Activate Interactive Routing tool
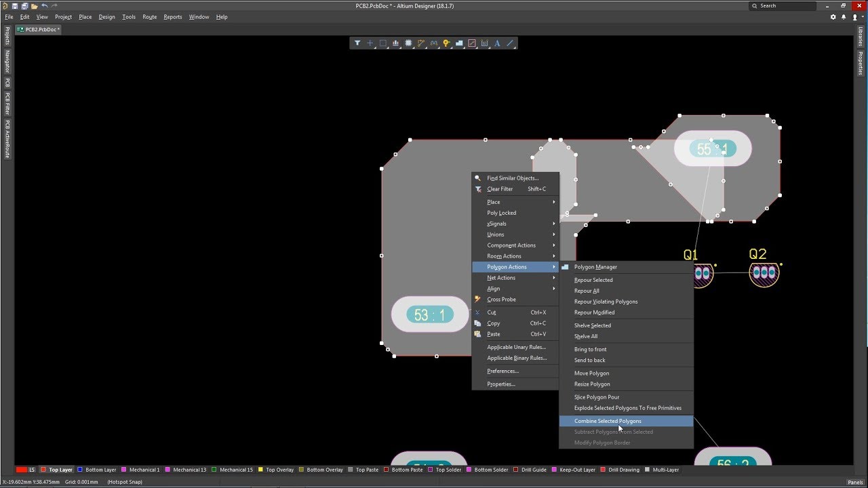 pos(421,43)
